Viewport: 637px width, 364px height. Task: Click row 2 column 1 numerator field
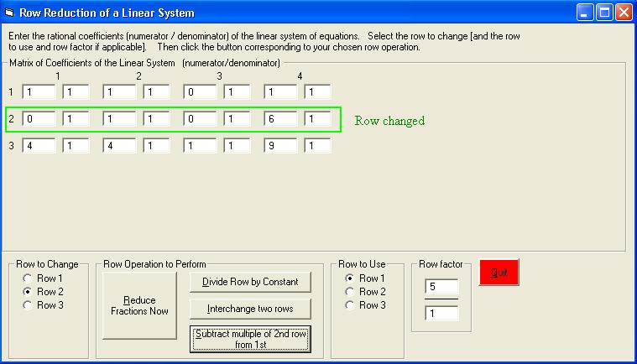pos(39,119)
